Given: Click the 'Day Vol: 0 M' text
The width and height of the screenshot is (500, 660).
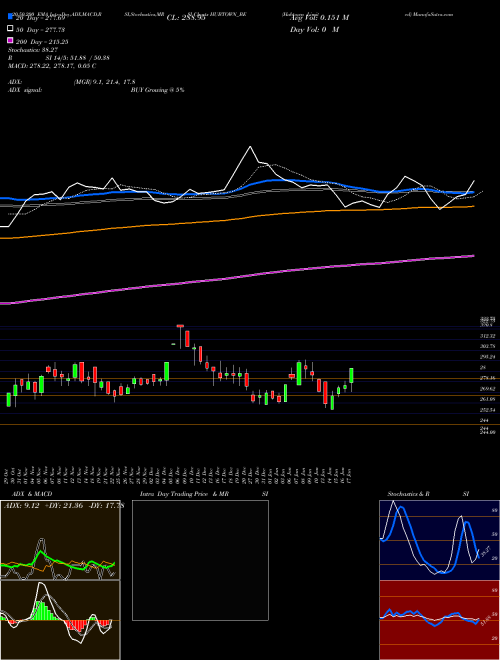Looking at the screenshot, I should (x=314, y=29).
